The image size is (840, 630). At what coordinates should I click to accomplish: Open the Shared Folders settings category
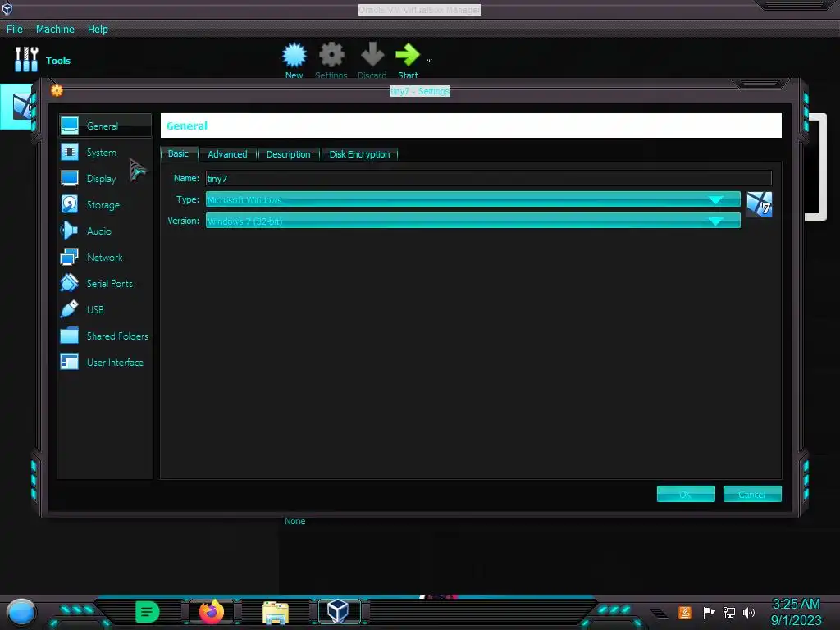pyautogui.click(x=105, y=336)
